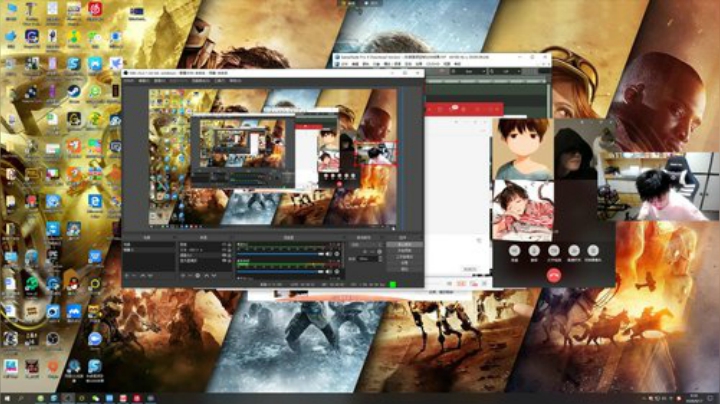Click Exit in OBS Controls panel
The width and height of the screenshot is (720, 404).
click(x=405, y=269)
